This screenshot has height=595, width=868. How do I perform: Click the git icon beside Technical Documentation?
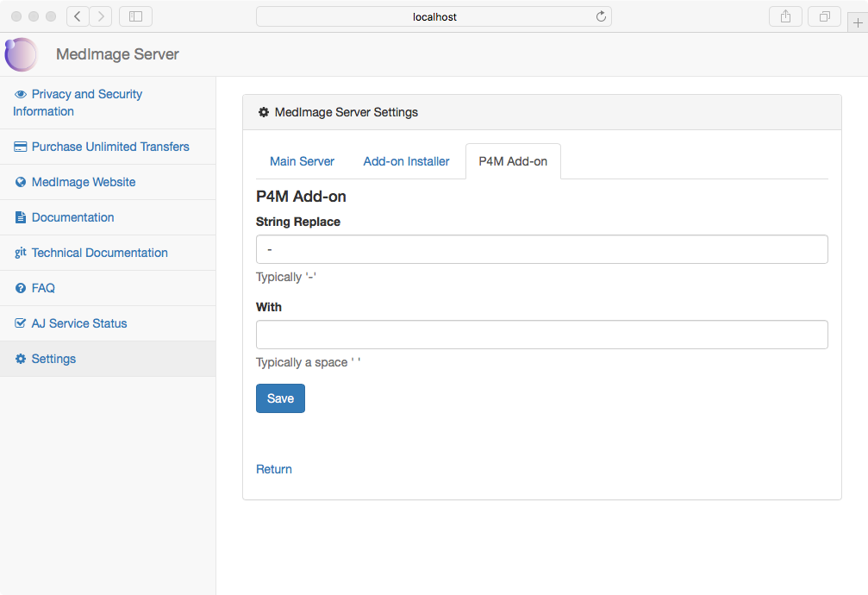click(21, 253)
